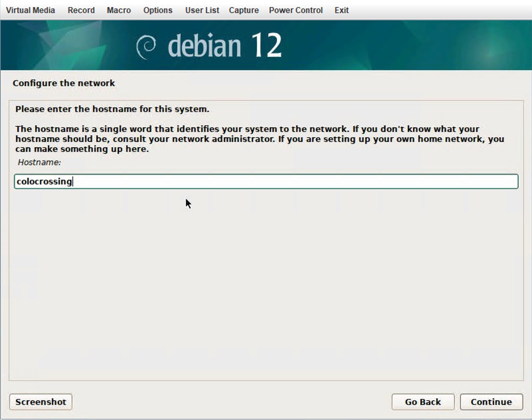The image size is (532, 420).
Task: Open the User List menu
Action: [202, 10]
